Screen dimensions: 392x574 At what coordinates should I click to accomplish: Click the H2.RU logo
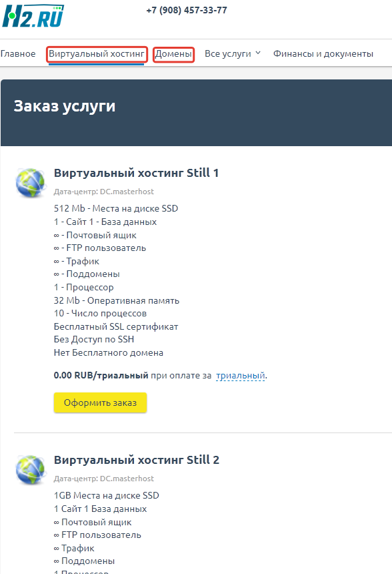[x=33, y=16]
